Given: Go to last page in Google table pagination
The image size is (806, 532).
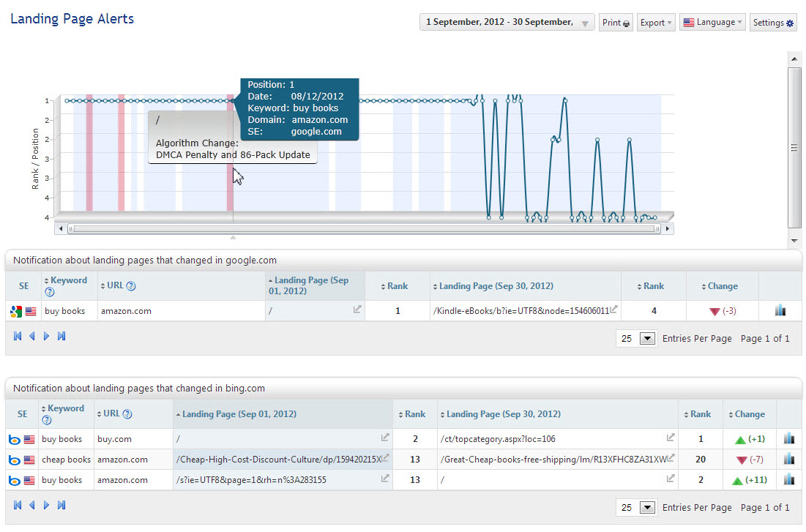Looking at the screenshot, I should point(61,337).
